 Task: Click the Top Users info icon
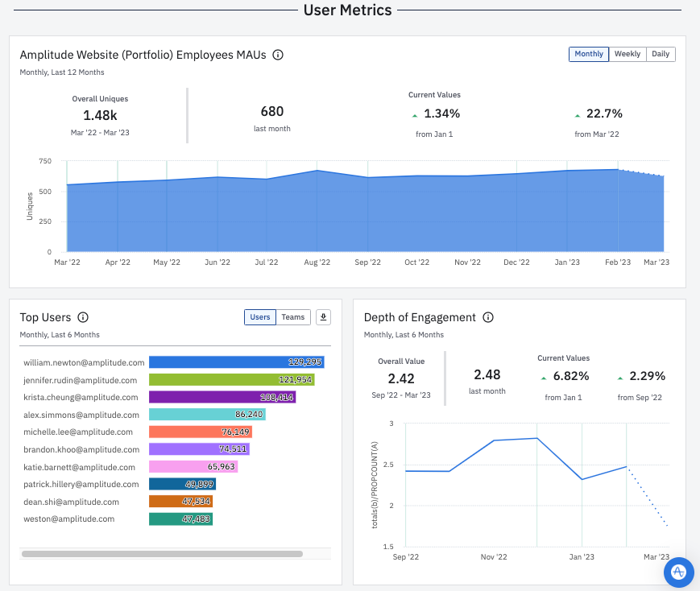(x=83, y=317)
